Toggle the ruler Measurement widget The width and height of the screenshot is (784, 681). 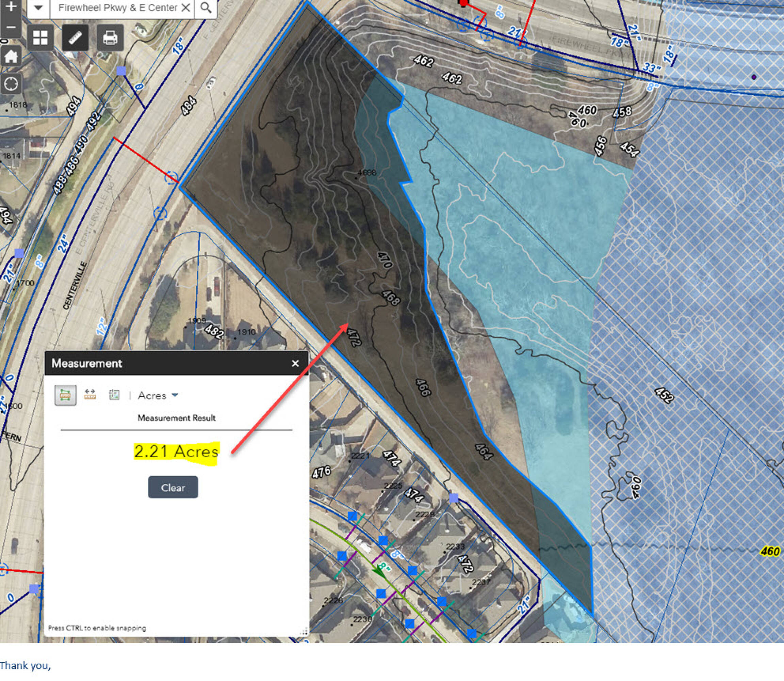coord(75,37)
